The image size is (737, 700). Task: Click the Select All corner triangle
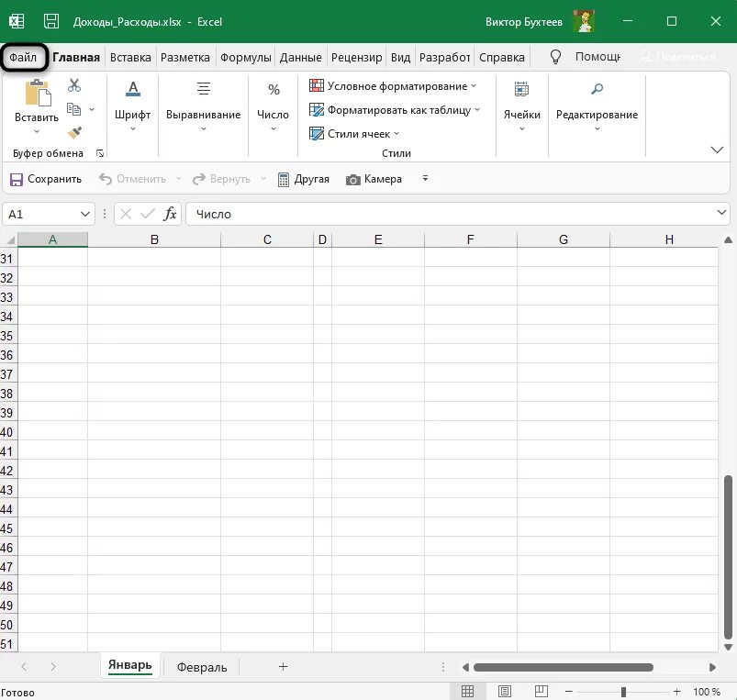pyautogui.click(x=9, y=240)
